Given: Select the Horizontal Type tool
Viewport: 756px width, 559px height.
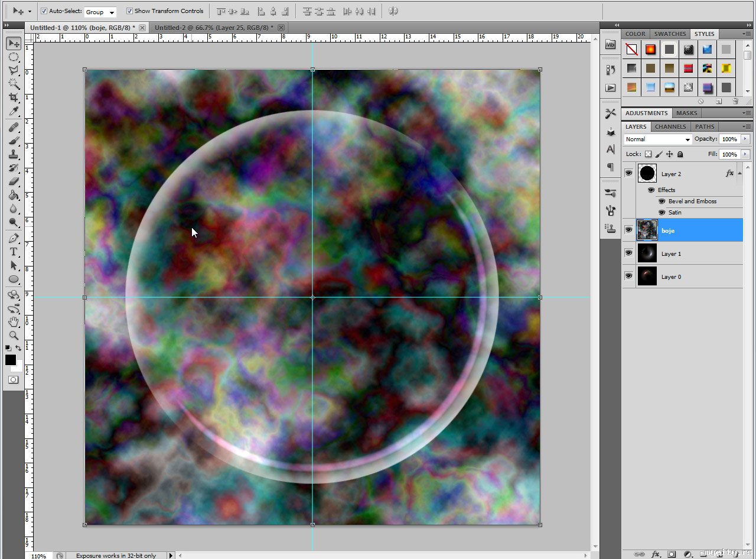Looking at the screenshot, I should [x=14, y=252].
